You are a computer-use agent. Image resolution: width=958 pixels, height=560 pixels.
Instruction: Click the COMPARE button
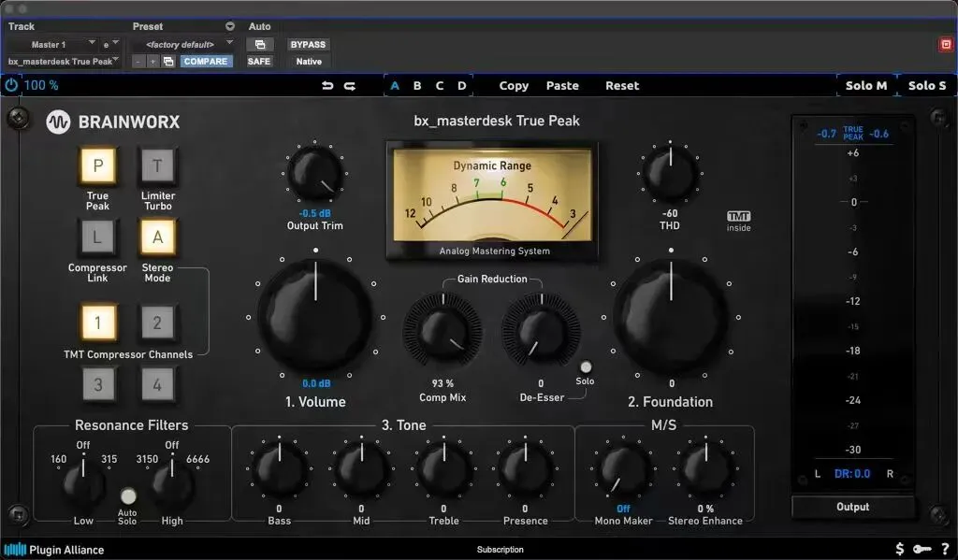206,62
